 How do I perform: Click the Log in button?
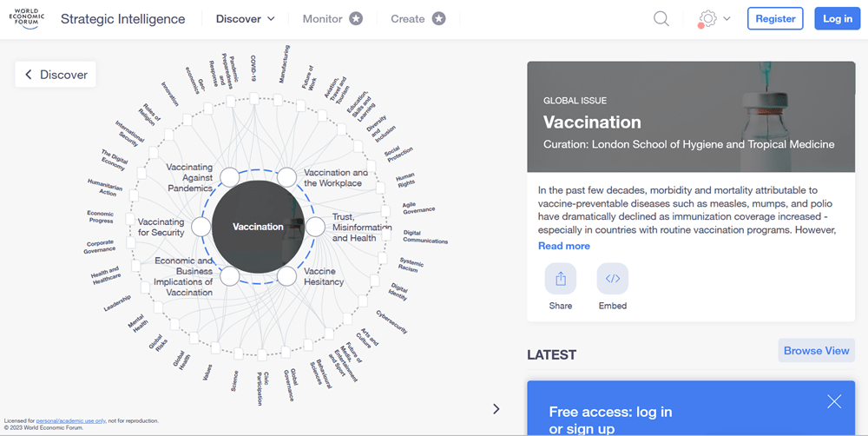(x=837, y=19)
